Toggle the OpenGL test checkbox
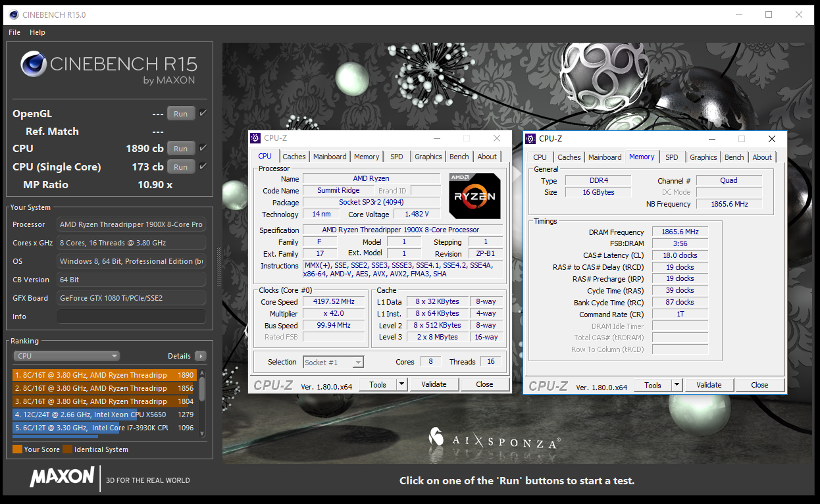 point(203,113)
